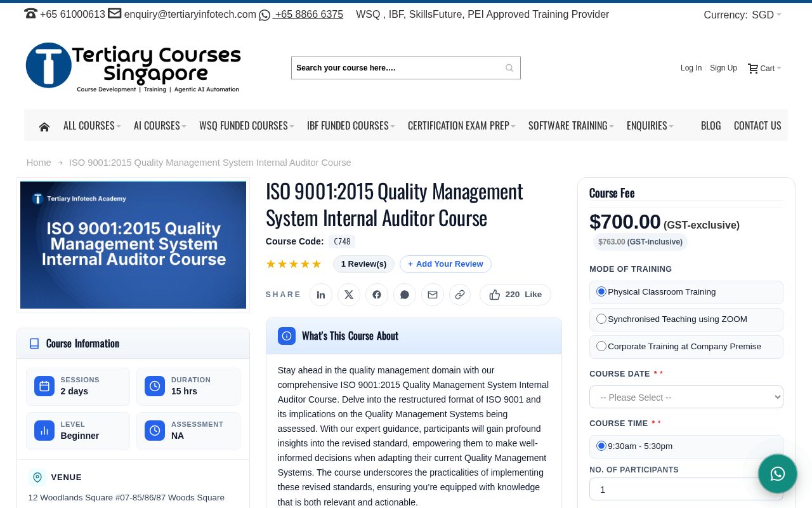The height and width of the screenshot is (508, 812).
Task: Click the number of participants field
Action: (686, 489)
